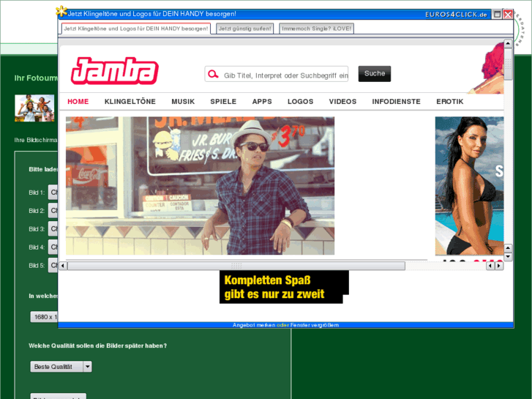Viewport: 532px width, 399px height.
Task: Click file chooser button for Bild 4
Action: [53, 247]
